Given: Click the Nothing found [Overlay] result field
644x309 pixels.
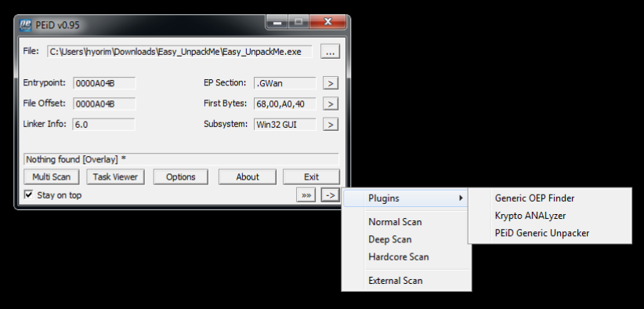Looking at the screenshot, I should (x=181, y=159).
